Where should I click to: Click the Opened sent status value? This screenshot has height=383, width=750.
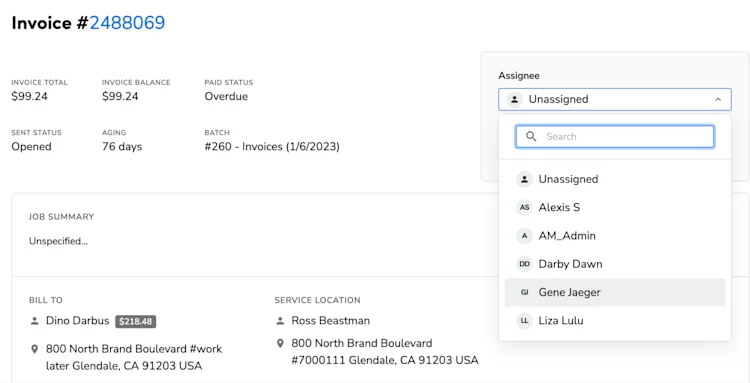pos(32,147)
